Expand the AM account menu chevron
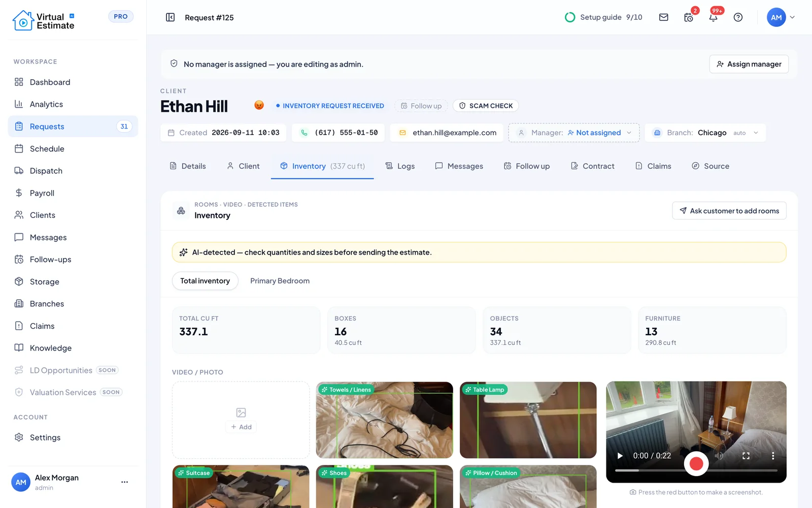Screen dimensions: 812x508 pos(792,17)
